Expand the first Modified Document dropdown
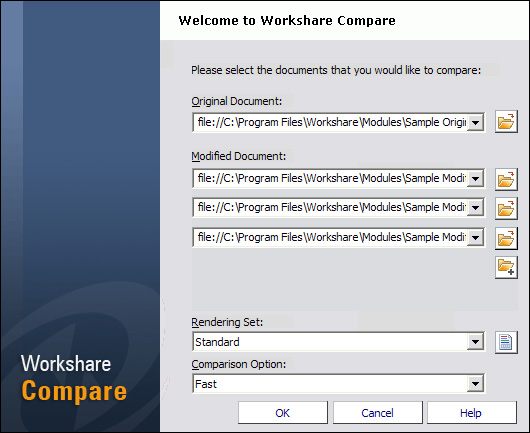The width and height of the screenshot is (530, 433). (476, 178)
